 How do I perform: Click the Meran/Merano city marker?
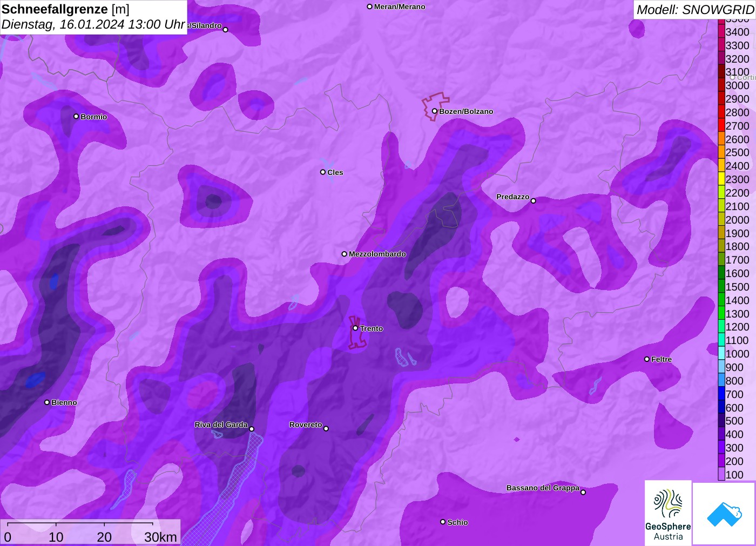point(369,6)
